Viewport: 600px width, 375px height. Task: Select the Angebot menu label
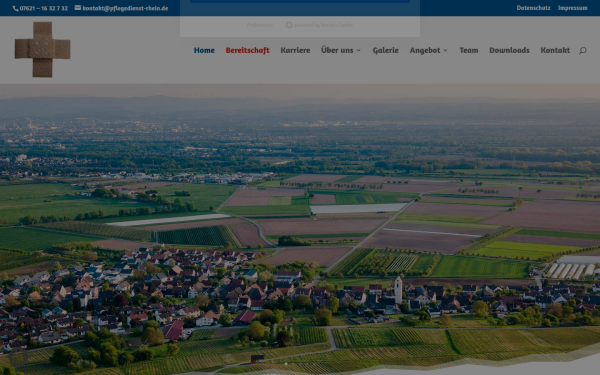point(425,50)
